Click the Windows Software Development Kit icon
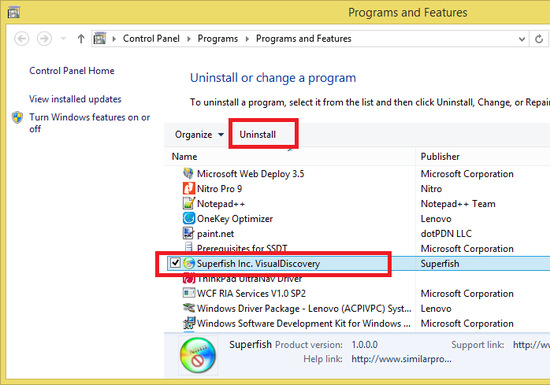The width and height of the screenshot is (550, 385). (x=189, y=323)
